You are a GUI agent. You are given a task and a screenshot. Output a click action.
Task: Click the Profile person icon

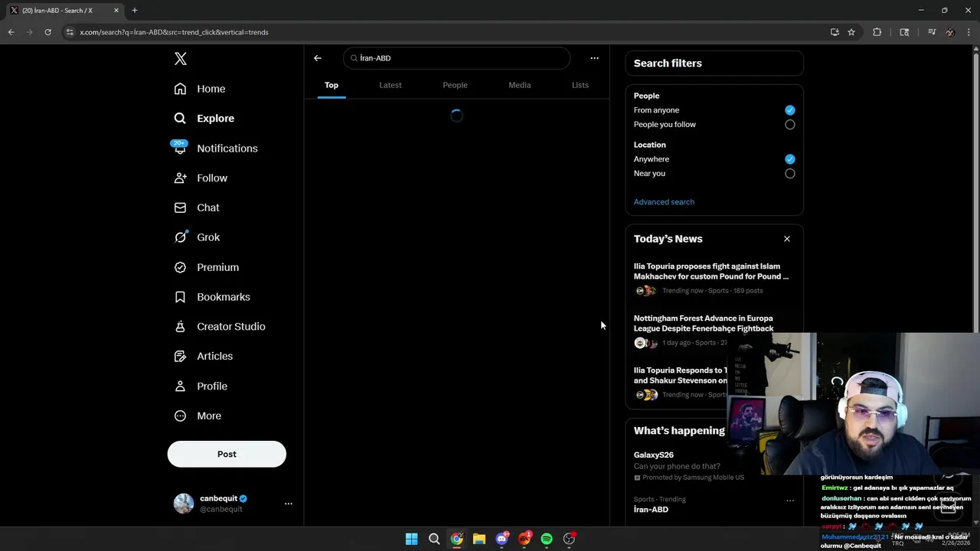point(180,386)
